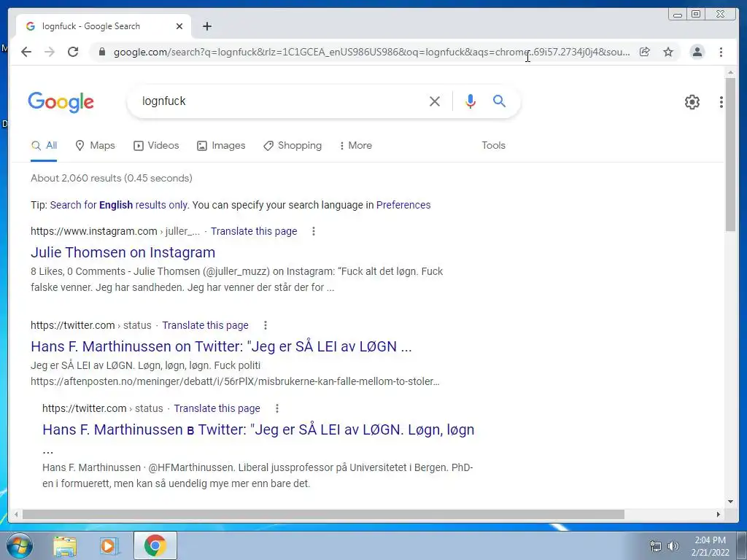Viewport: 747px width, 560px height.
Task: Switch to the Shopping tab
Action: coord(293,146)
